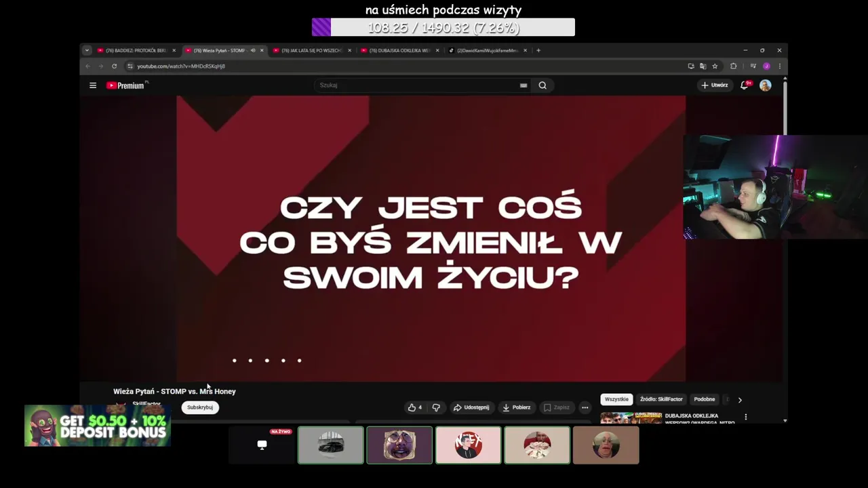Mute the Wieża Pytań tab audio icon
This screenshot has width=868, height=488.
tap(253, 50)
